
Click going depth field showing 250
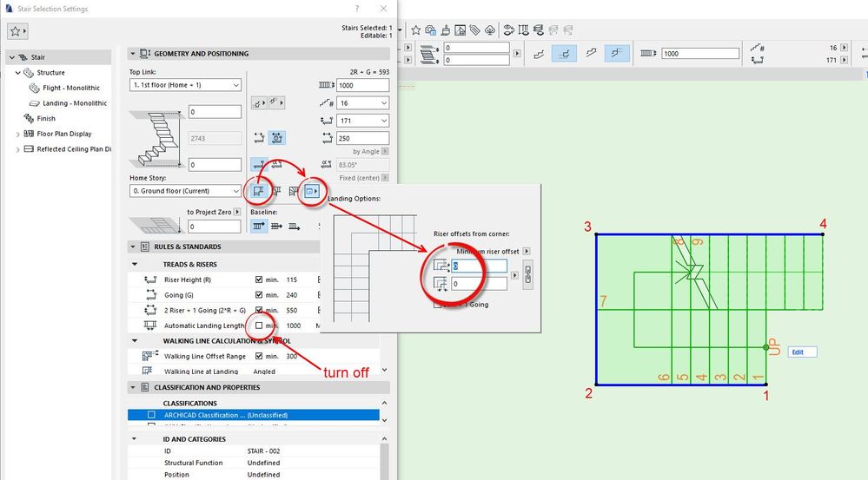(362, 138)
